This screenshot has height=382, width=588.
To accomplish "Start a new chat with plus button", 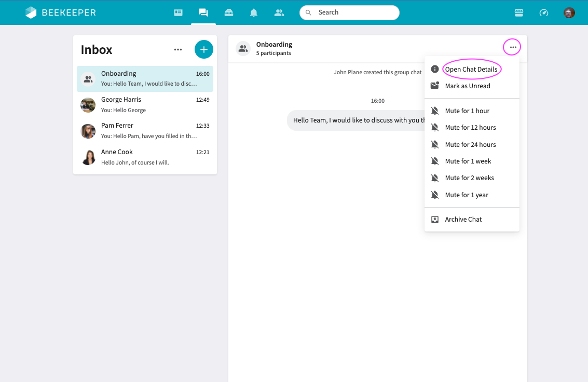I will 203,49.
